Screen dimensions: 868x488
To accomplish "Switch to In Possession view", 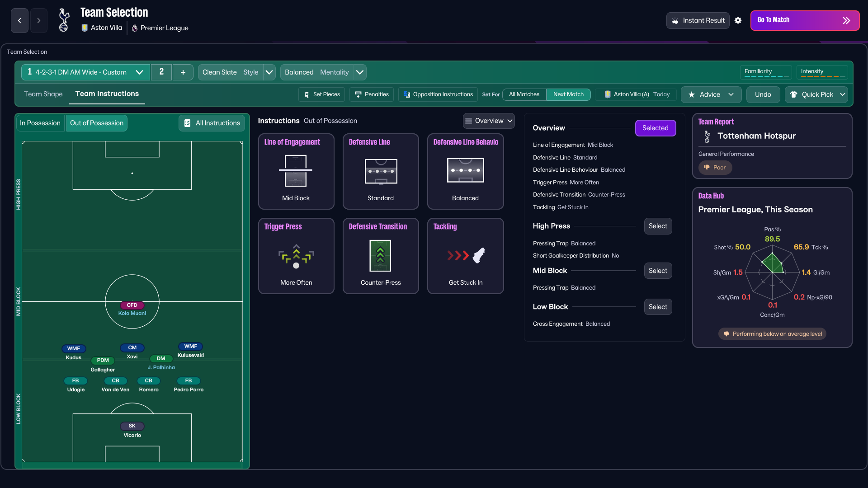I will tap(40, 123).
